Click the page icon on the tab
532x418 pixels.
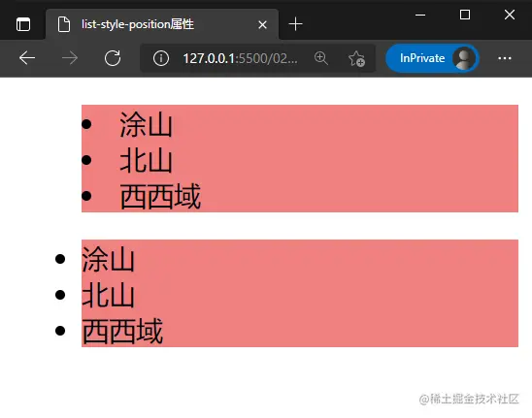tap(64, 24)
